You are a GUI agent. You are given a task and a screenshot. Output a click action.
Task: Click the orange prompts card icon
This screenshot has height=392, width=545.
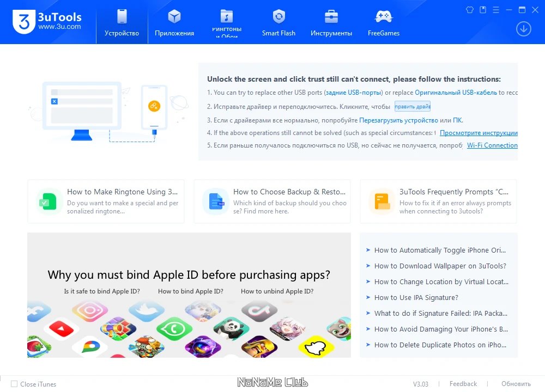click(x=381, y=202)
